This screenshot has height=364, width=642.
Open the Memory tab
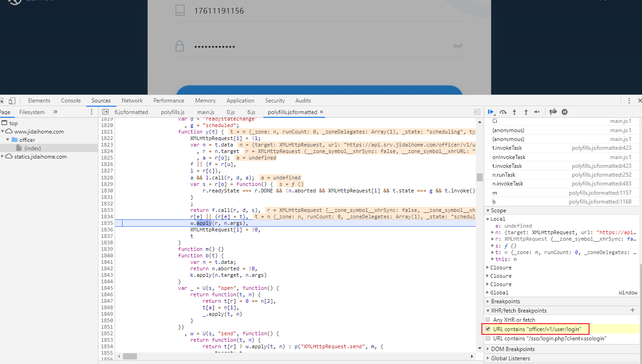click(206, 101)
